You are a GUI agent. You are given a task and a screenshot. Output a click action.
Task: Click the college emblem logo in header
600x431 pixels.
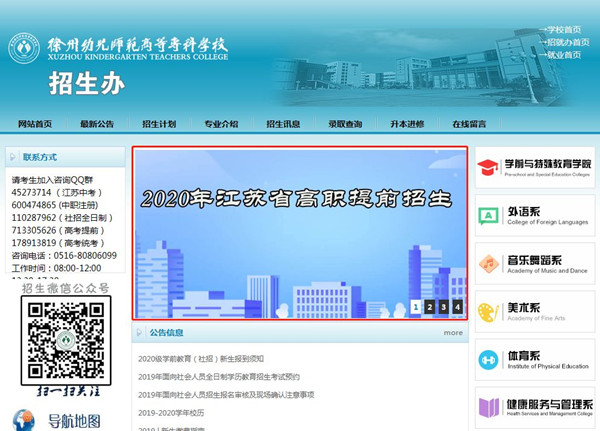pyautogui.click(x=24, y=48)
